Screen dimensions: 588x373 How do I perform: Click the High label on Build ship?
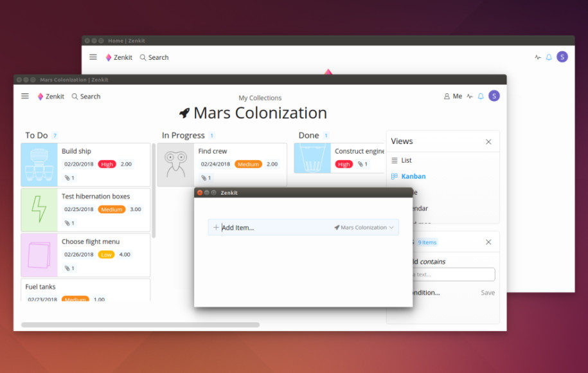tap(107, 165)
